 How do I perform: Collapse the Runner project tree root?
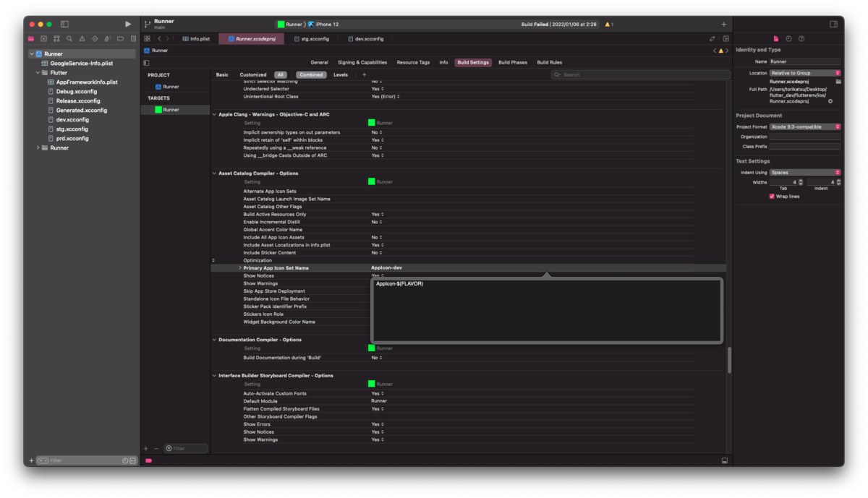point(32,54)
